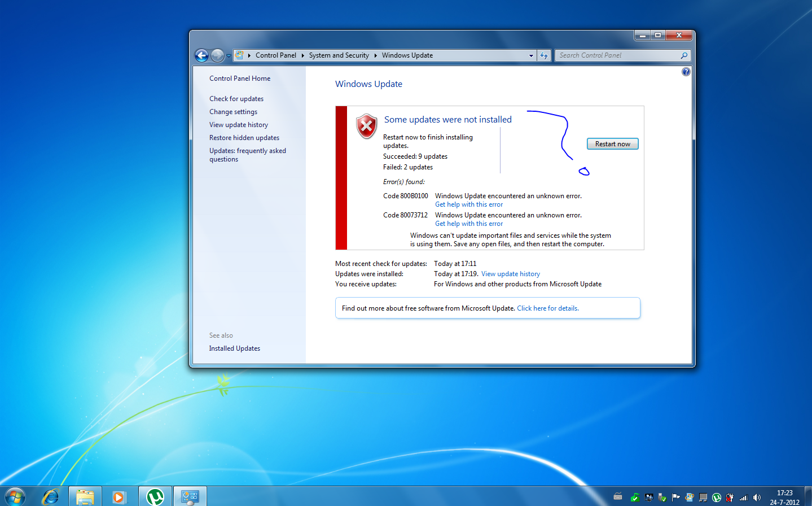812x506 pixels.
Task: Get help with error code 80073712
Action: point(469,224)
